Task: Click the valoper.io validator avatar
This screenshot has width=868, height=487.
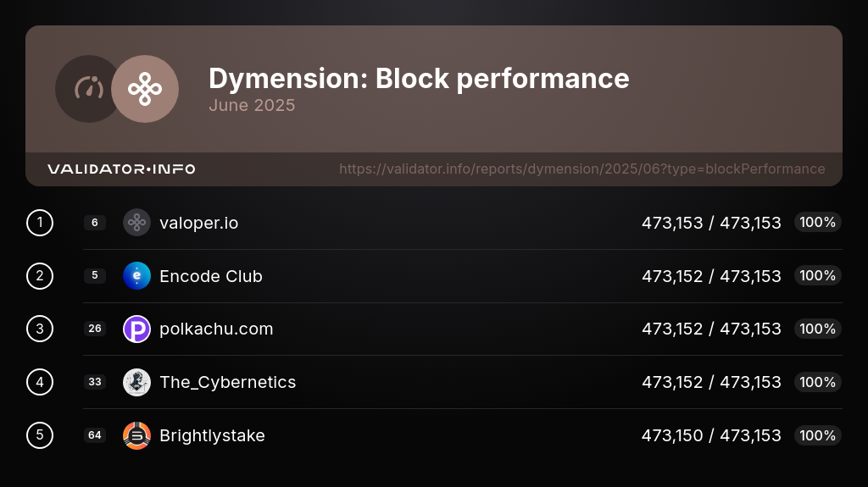Action: [136, 223]
